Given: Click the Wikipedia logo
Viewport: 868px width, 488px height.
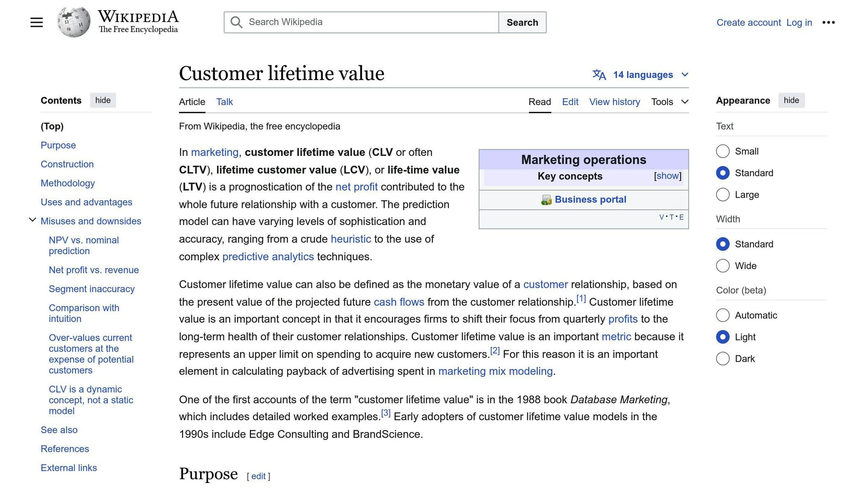Looking at the screenshot, I should [x=73, y=22].
